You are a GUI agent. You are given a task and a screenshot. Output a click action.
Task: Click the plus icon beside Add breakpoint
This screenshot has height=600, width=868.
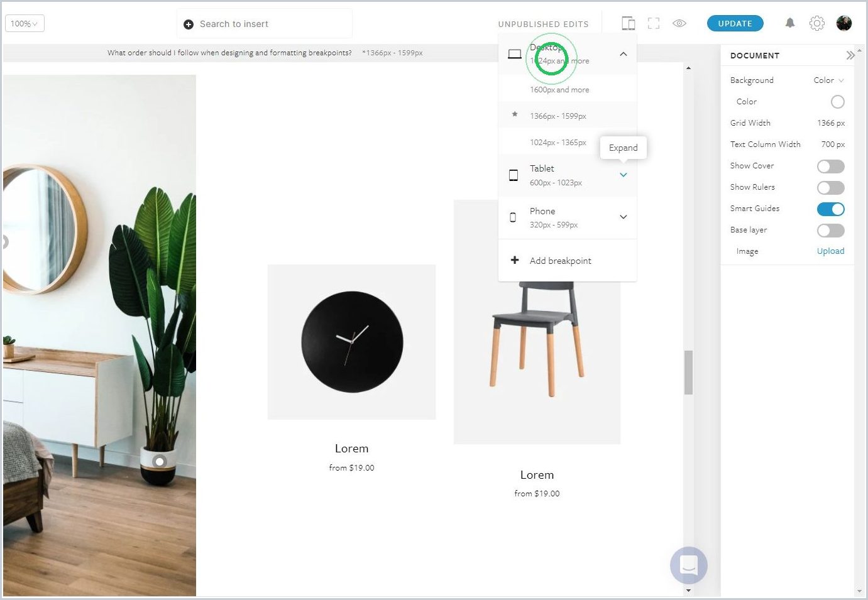click(x=515, y=260)
